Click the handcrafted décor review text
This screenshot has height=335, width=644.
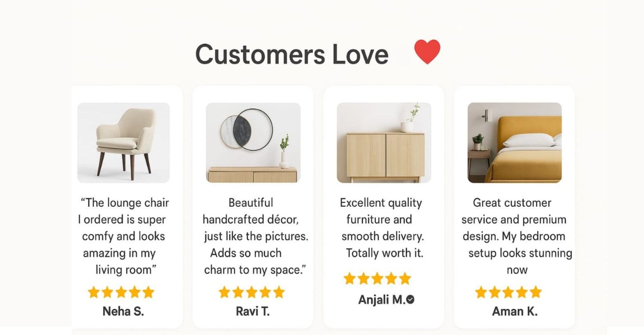click(255, 236)
